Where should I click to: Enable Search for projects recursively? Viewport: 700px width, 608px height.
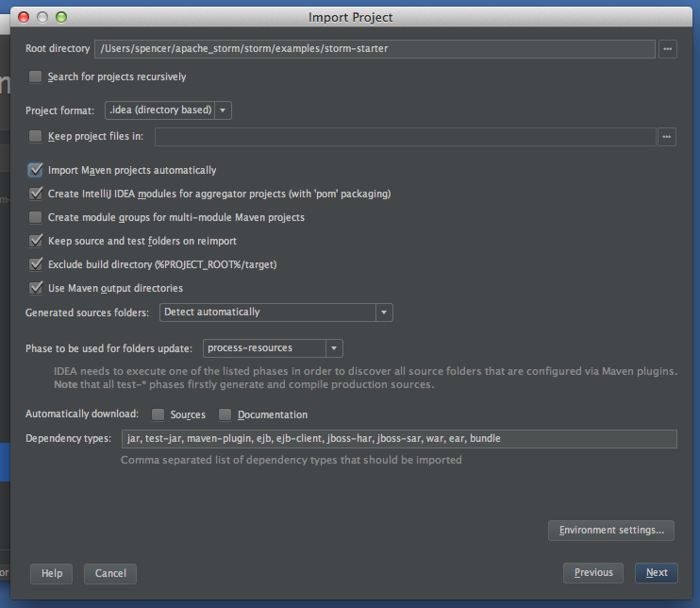(x=36, y=76)
